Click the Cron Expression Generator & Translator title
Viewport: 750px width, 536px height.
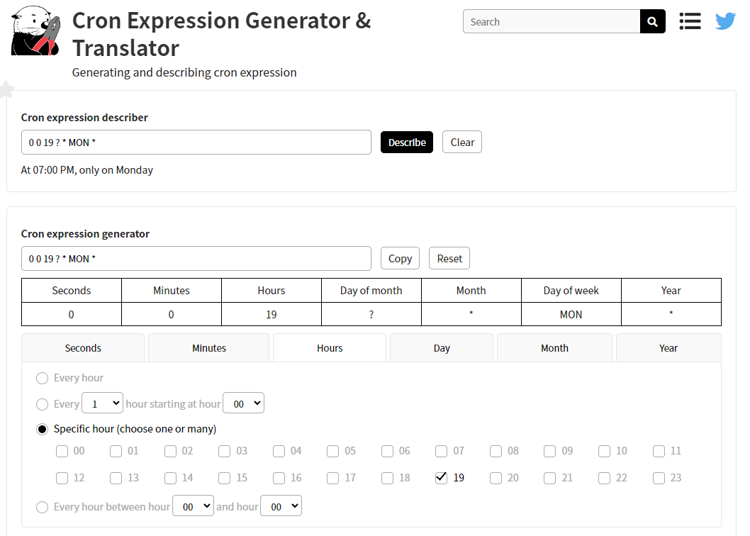pos(221,34)
